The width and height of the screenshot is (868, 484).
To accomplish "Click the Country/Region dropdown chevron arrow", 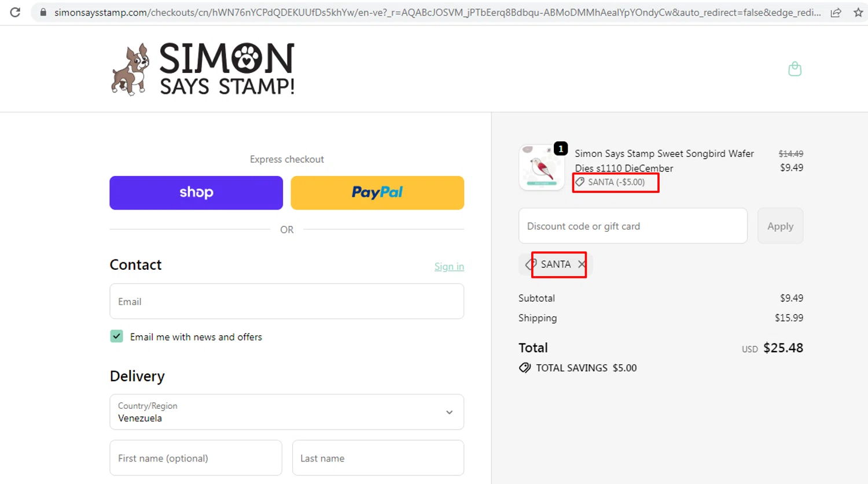I will (x=449, y=412).
